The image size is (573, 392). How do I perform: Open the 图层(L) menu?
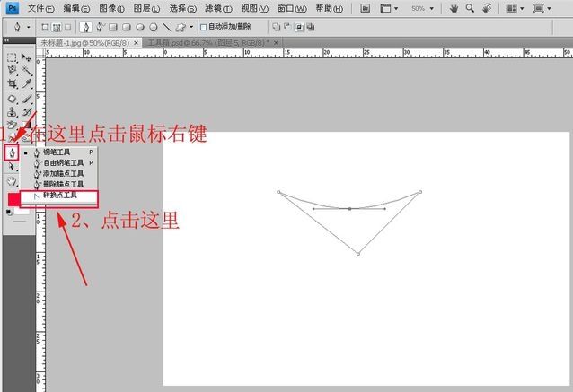pos(146,8)
